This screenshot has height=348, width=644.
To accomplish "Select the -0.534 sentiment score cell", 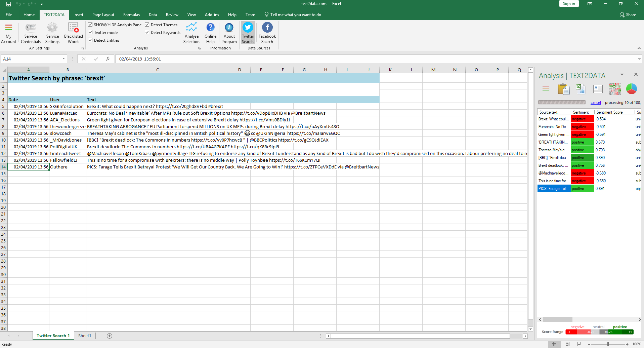I will tap(614, 119).
